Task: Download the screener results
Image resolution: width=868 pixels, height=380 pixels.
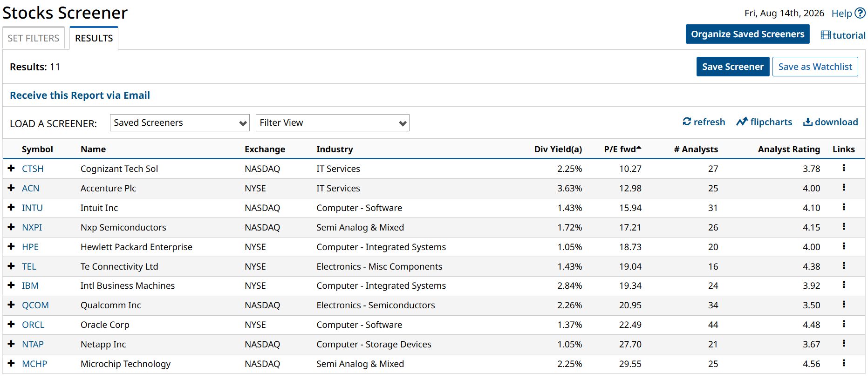Action: tap(831, 122)
